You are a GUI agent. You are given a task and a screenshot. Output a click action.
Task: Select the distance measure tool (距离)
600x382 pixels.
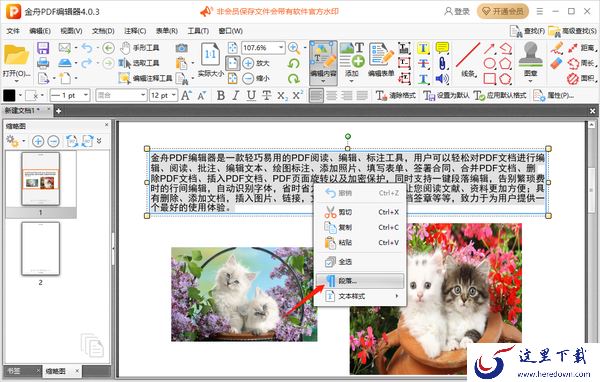click(x=582, y=48)
